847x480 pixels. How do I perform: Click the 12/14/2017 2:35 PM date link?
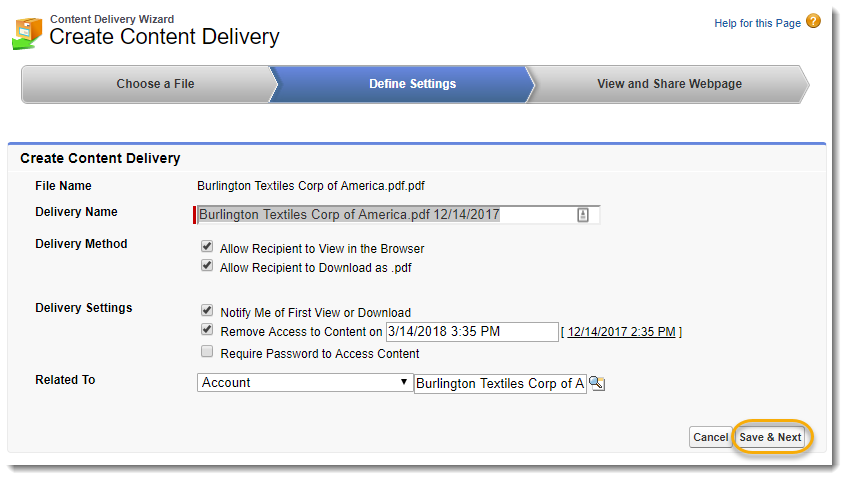pyautogui.click(x=621, y=332)
